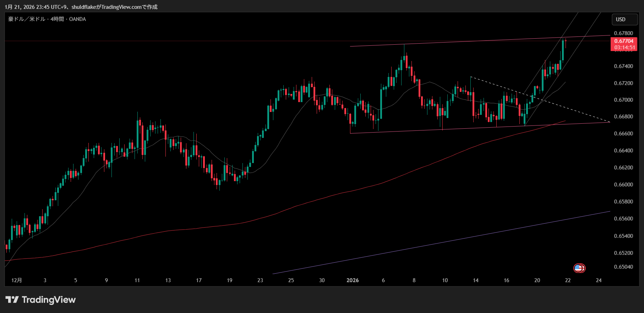Open the USD currency selector
This screenshot has height=313, width=644.
tap(624, 19)
